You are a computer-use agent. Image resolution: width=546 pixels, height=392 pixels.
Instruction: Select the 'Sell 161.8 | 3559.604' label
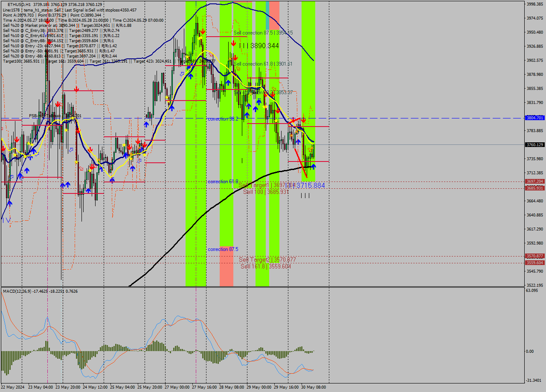click(265, 265)
